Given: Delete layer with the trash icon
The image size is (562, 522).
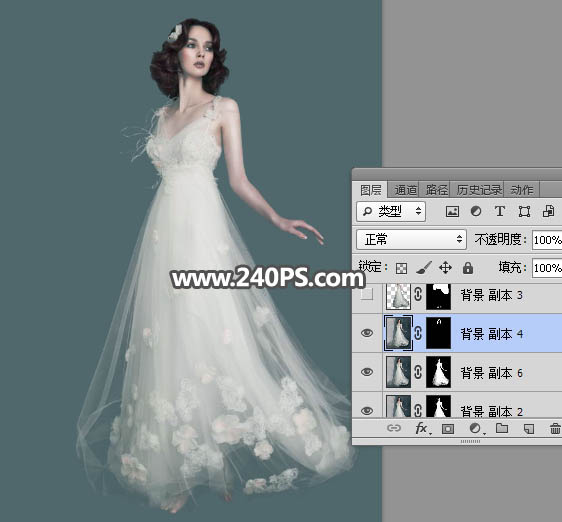Looking at the screenshot, I should [x=555, y=428].
